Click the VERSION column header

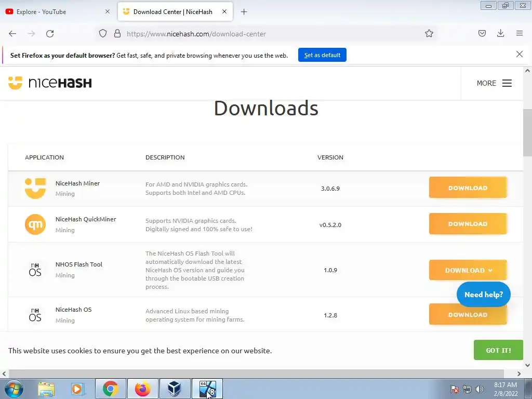[330, 157]
